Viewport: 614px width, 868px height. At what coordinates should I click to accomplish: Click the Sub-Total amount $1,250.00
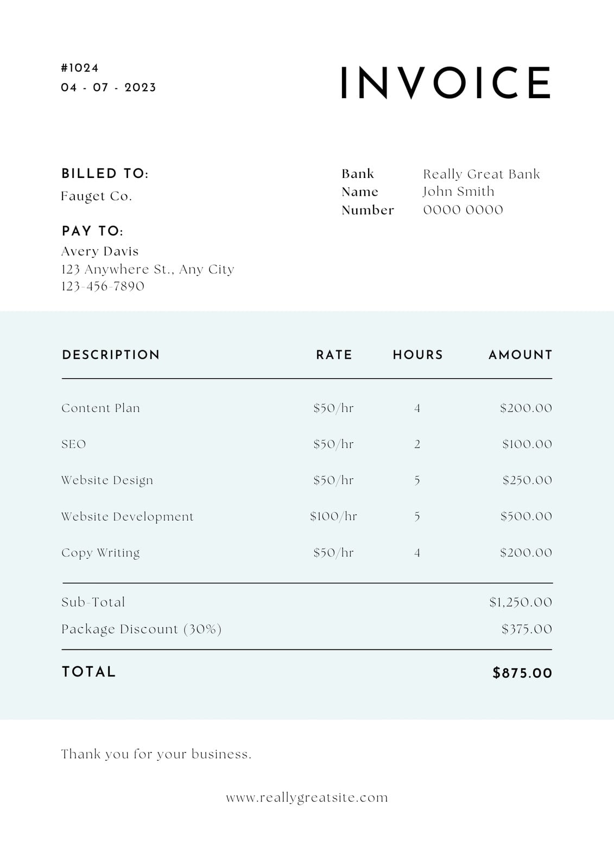coord(521,602)
